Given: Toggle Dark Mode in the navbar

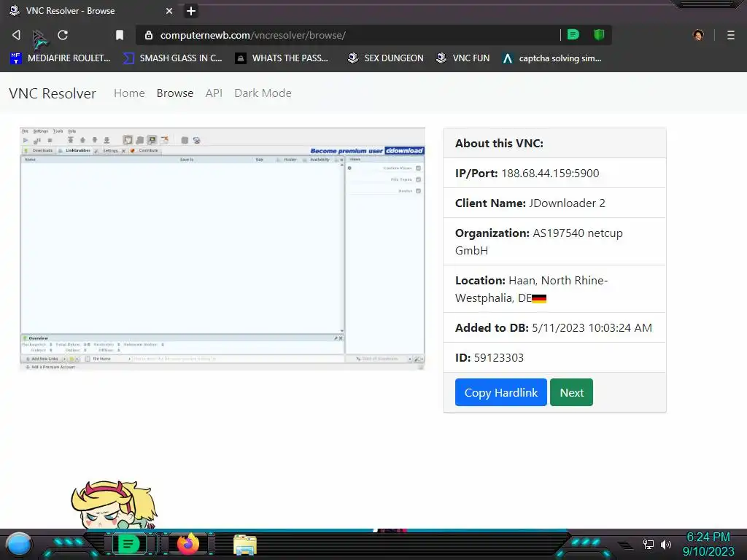Looking at the screenshot, I should [263, 93].
